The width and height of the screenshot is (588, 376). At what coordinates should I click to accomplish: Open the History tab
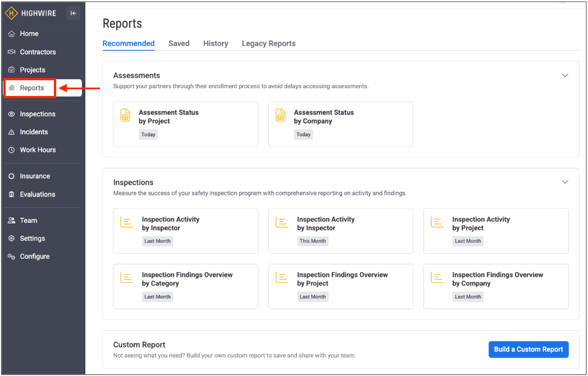(x=216, y=43)
